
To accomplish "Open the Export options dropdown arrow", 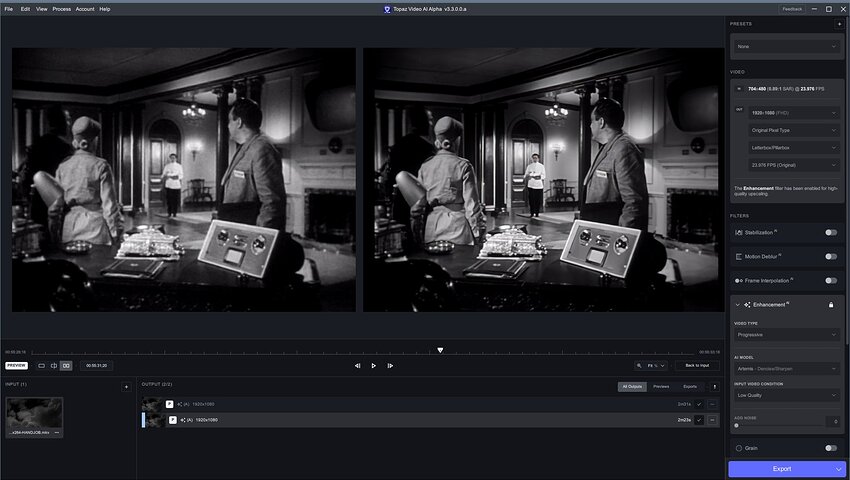I will 839,469.
